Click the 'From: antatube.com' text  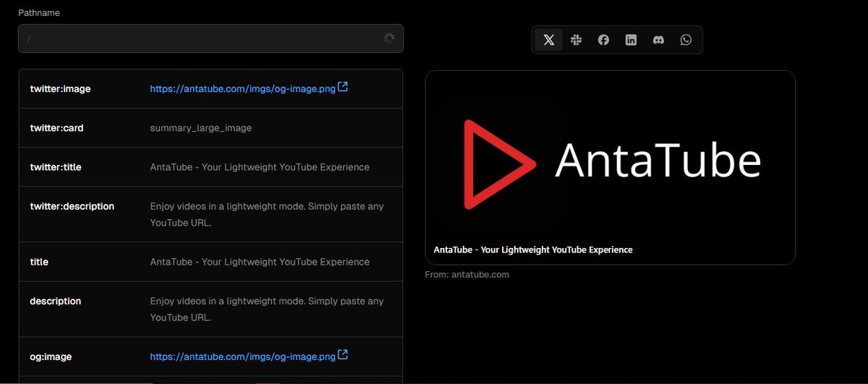pos(467,275)
